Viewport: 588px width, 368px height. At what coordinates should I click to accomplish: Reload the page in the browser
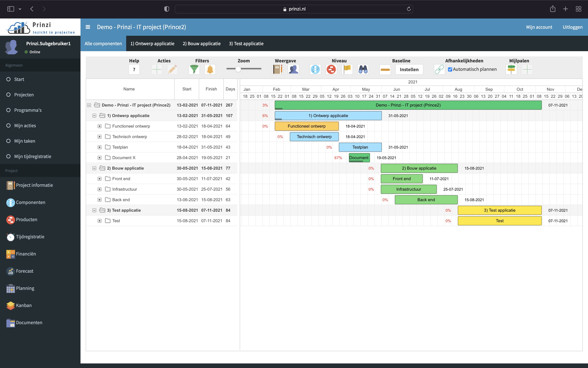(409, 9)
